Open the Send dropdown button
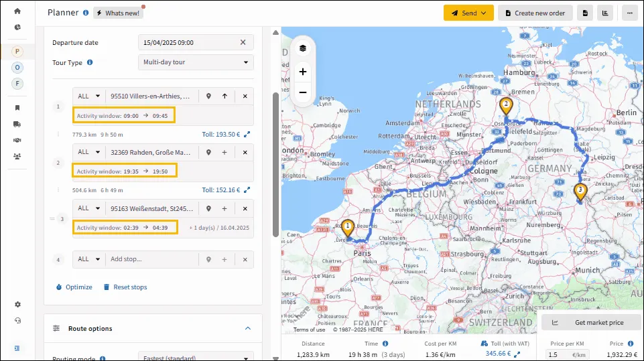The width and height of the screenshot is (644, 361). [468, 13]
